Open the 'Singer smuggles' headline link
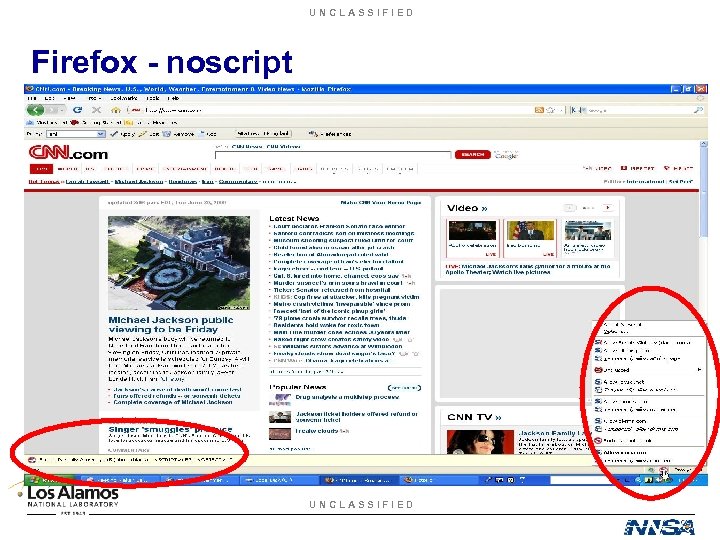The image size is (720, 540). coord(170,429)
